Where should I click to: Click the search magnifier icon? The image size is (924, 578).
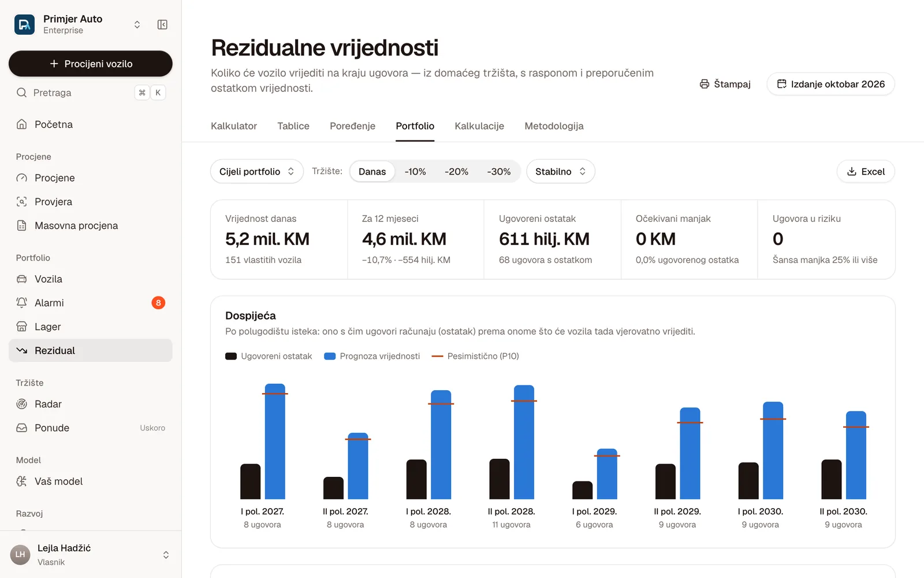pos(21,92)
